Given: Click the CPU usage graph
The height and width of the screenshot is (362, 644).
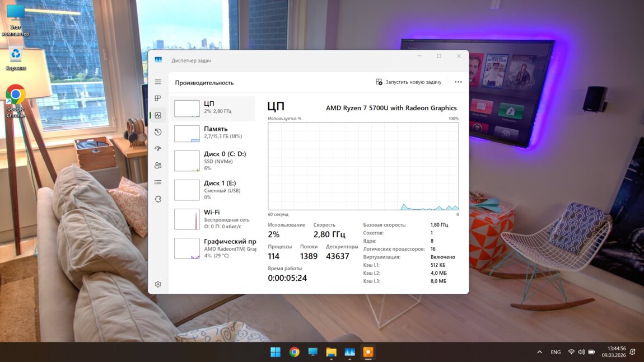Looking at the screenshot, I should (363, 166).
